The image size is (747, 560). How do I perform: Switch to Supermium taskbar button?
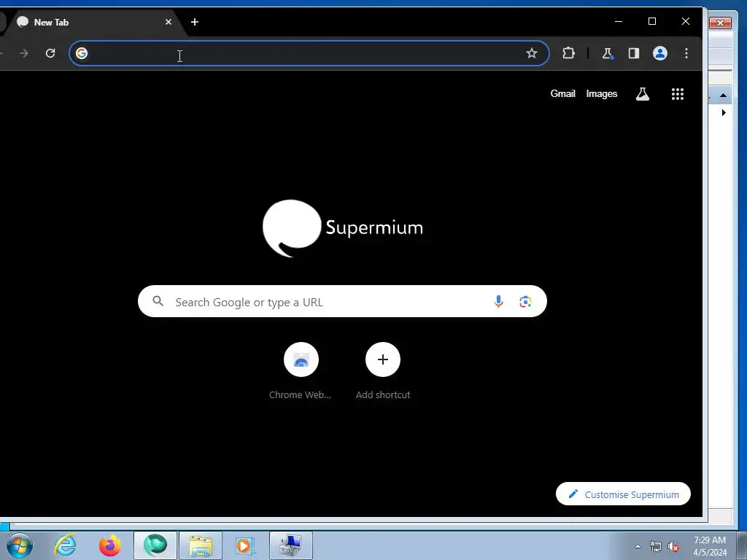point(155,545)
